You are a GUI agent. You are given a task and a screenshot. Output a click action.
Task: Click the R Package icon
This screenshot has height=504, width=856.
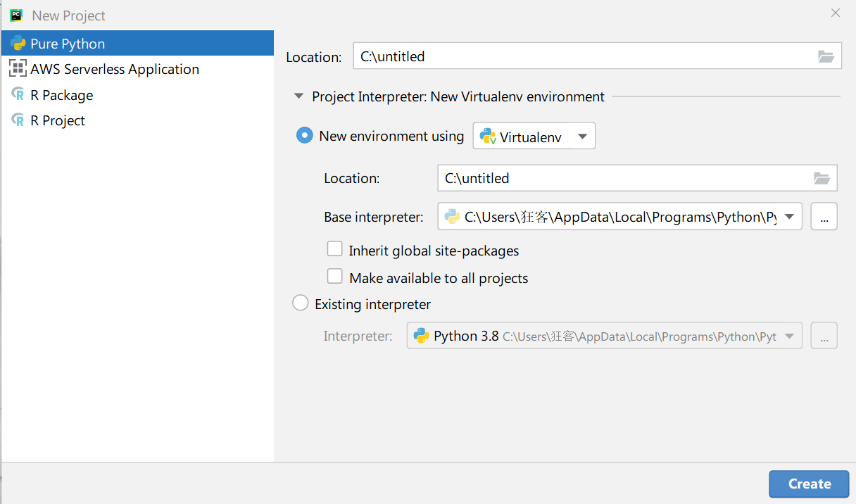pos(18,95)
